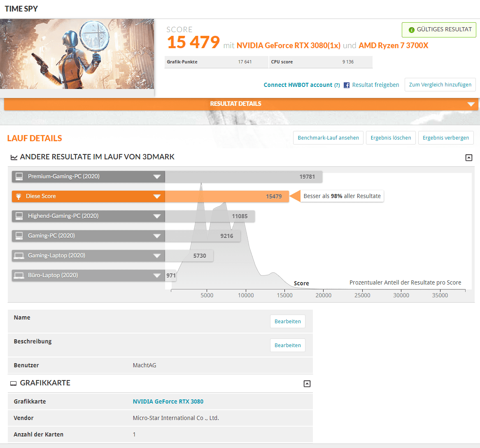The height and width of the screenshot is (448, 480).
Task: Click Benchmark-Lauf ansehen button
Action: [328, 138]
